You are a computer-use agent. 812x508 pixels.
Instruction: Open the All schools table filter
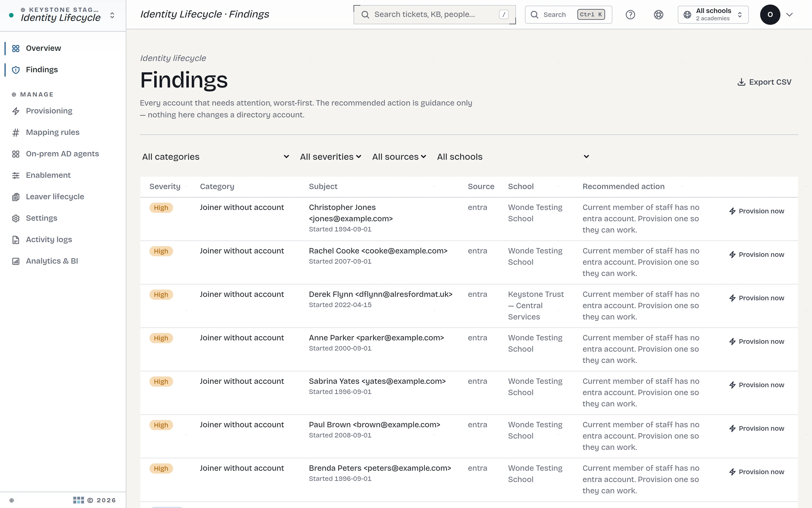pos(513,157)
